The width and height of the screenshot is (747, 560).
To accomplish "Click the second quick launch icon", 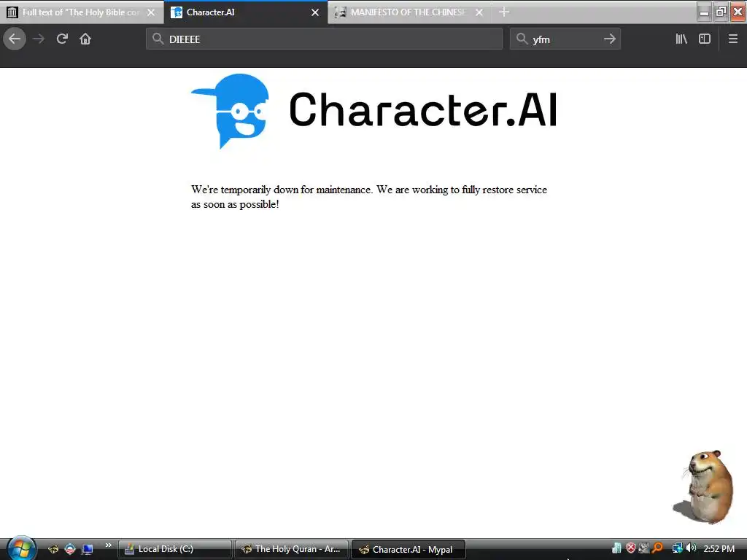I will click(70, 549).
